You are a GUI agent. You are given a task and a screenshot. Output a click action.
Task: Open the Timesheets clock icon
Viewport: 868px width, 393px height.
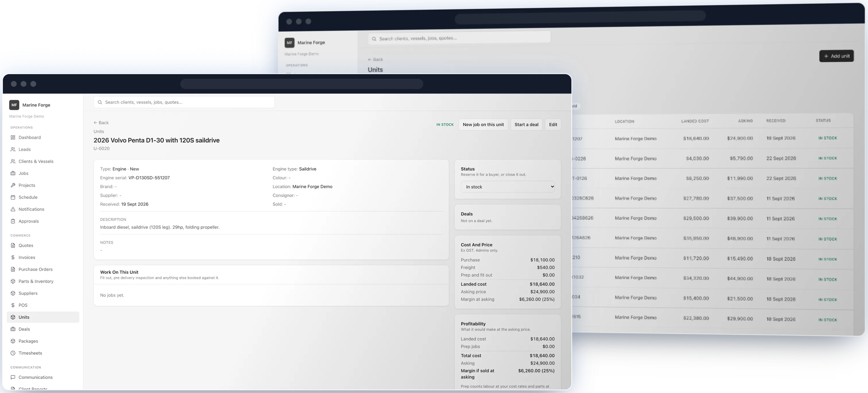pyautogui.click(x=13, y=353)
